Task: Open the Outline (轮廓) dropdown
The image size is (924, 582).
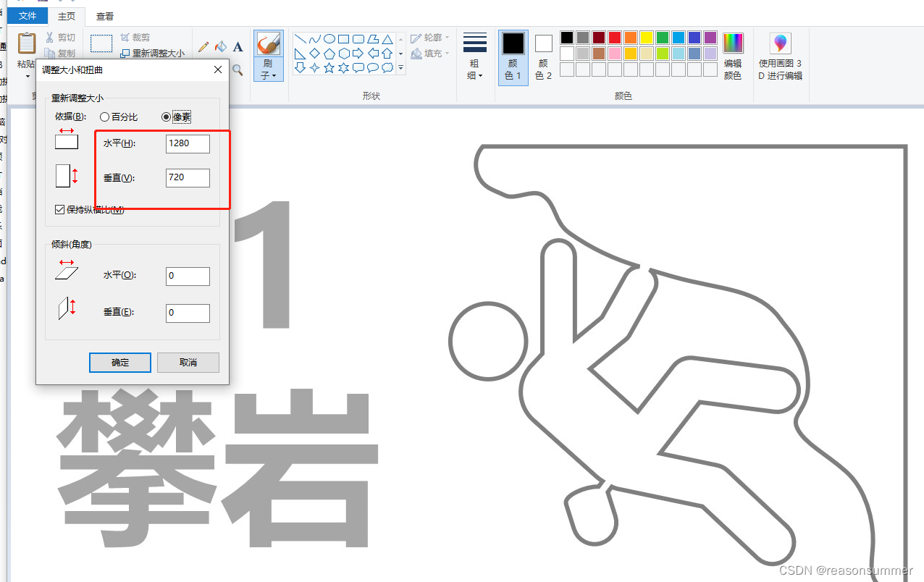Action: pos(430,38)
